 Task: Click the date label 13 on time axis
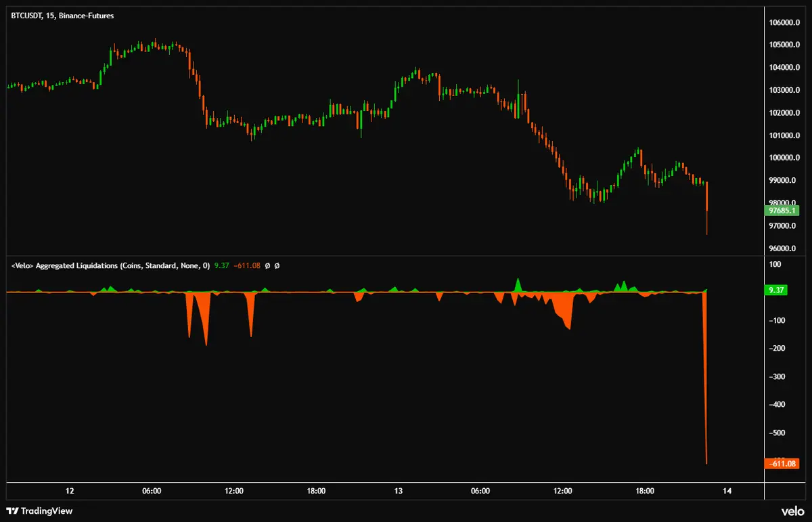coord(399,492)
